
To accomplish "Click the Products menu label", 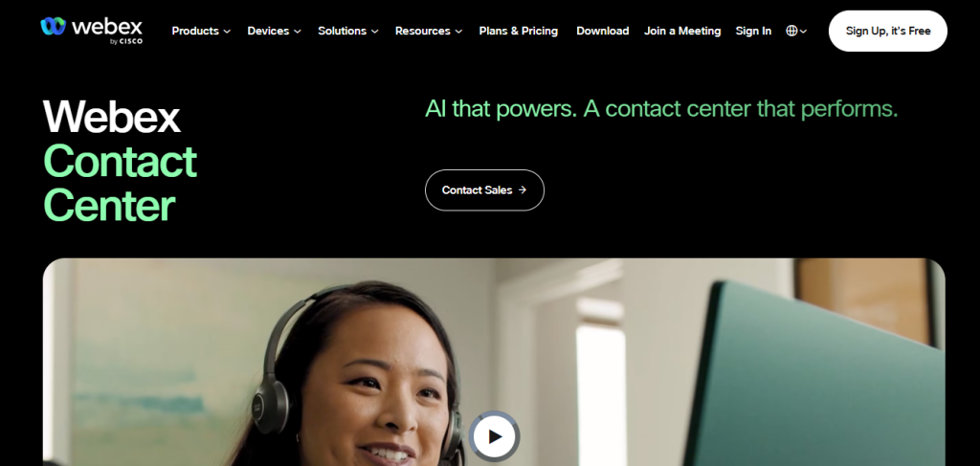I will [x=195, y=31].
